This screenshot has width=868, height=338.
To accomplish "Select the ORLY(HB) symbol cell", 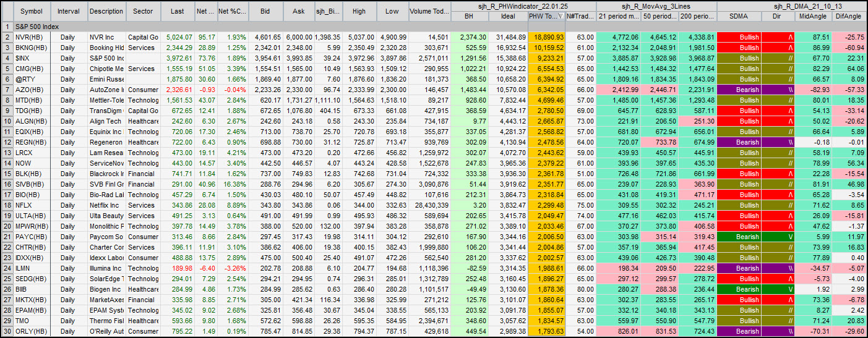I will click(x=31, y=331).
